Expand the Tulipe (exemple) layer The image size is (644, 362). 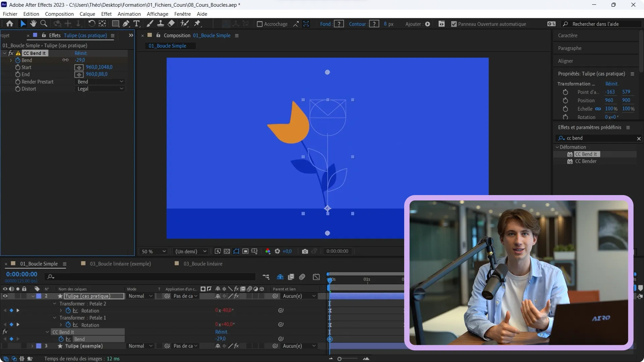click(x=33, y=346)
